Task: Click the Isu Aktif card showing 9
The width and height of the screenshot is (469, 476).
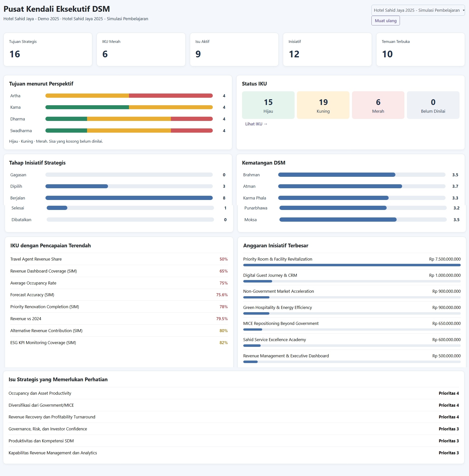Action: pos(234,50)
